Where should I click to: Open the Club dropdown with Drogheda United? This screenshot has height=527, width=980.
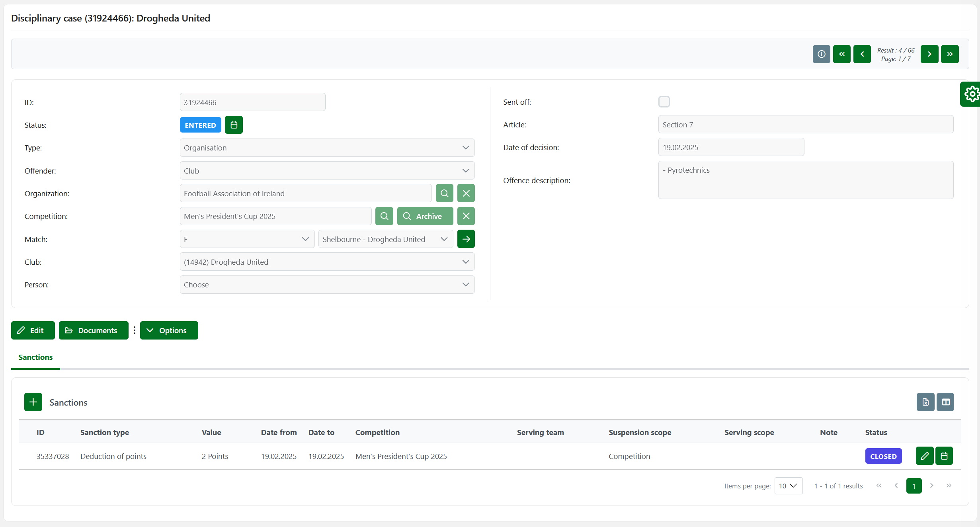tap(327, 262)
